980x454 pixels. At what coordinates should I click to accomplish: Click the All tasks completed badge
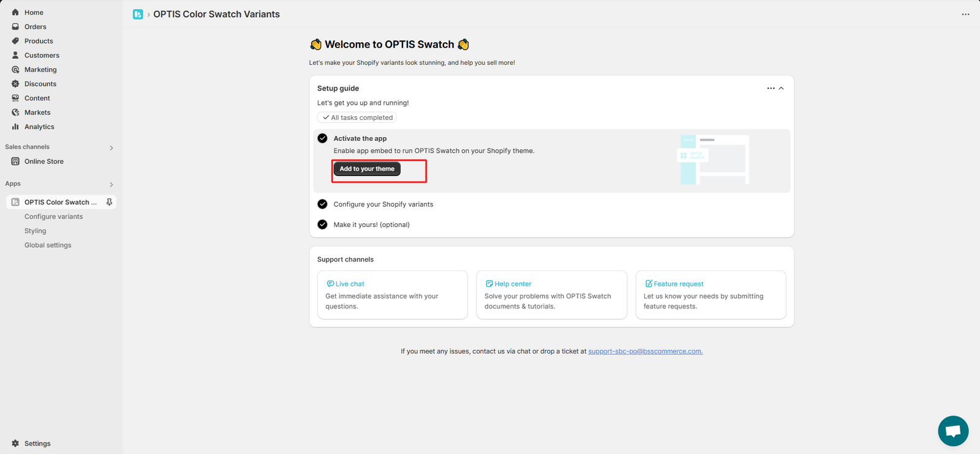click(x=357, y=117)
